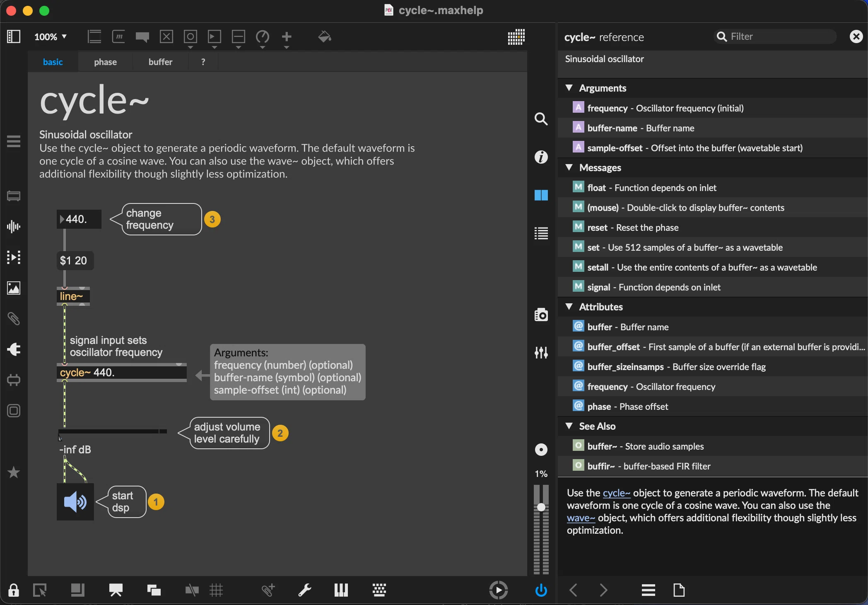
Task: Click the global transport play icon
Action: (498, 590)
